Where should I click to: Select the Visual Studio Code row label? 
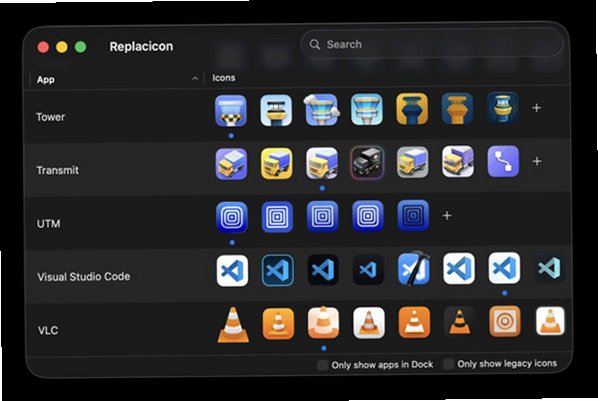(x=84, y=277)
